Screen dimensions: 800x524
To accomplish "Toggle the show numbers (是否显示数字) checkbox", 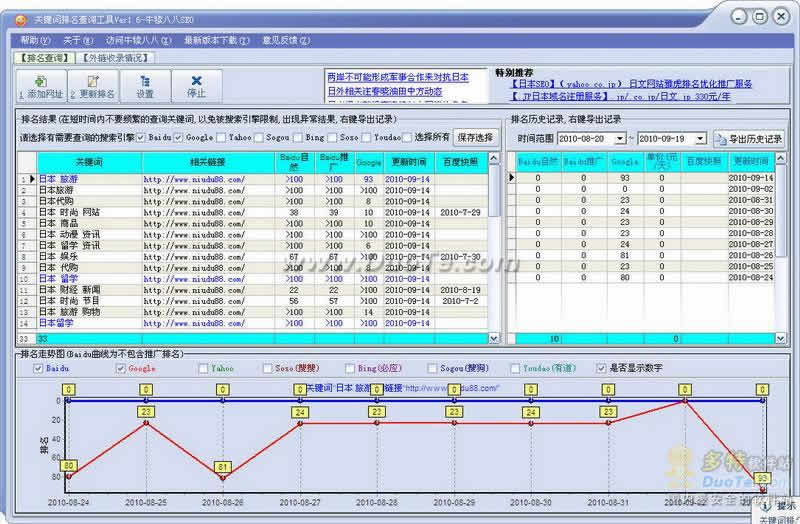I will (602, 368).
